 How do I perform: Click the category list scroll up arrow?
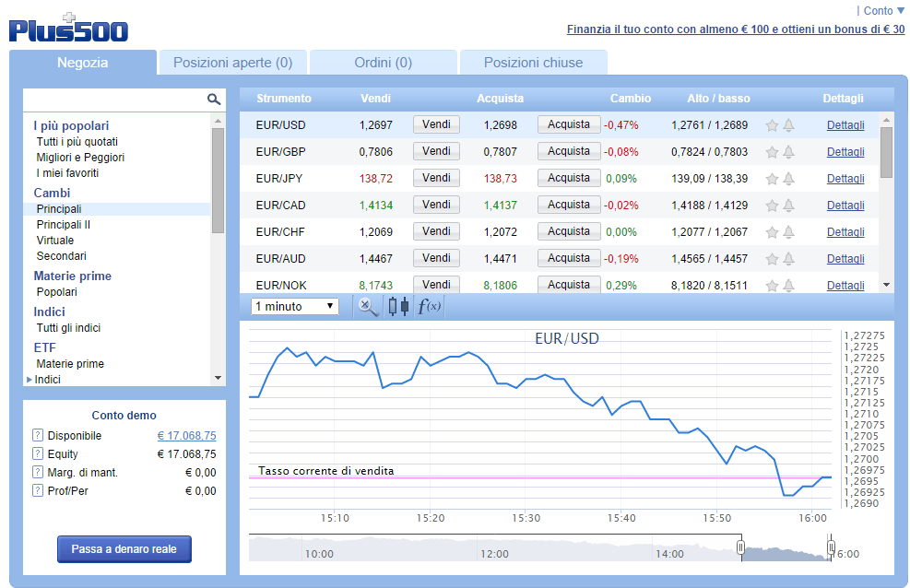click(219, 121)
